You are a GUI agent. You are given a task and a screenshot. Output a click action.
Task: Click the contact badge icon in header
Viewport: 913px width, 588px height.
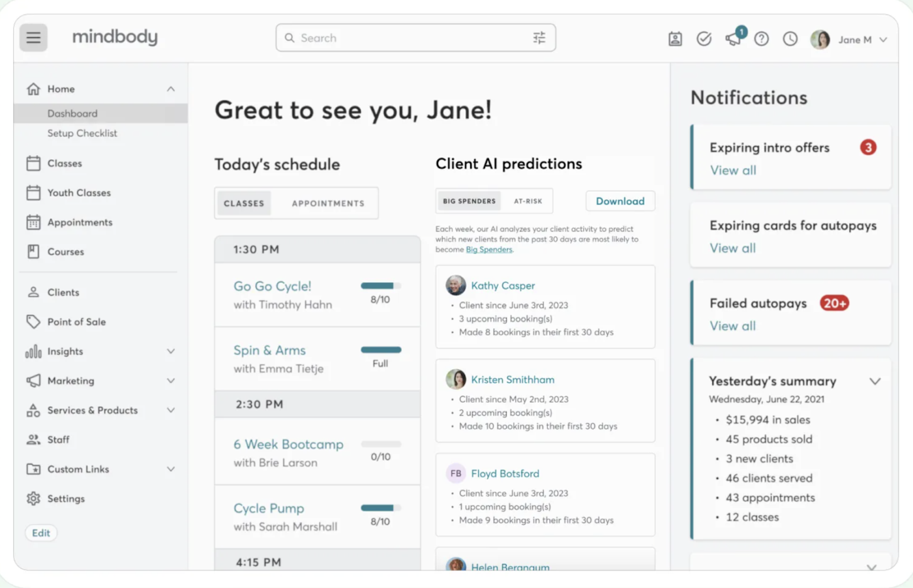click(x=675, y=39)
